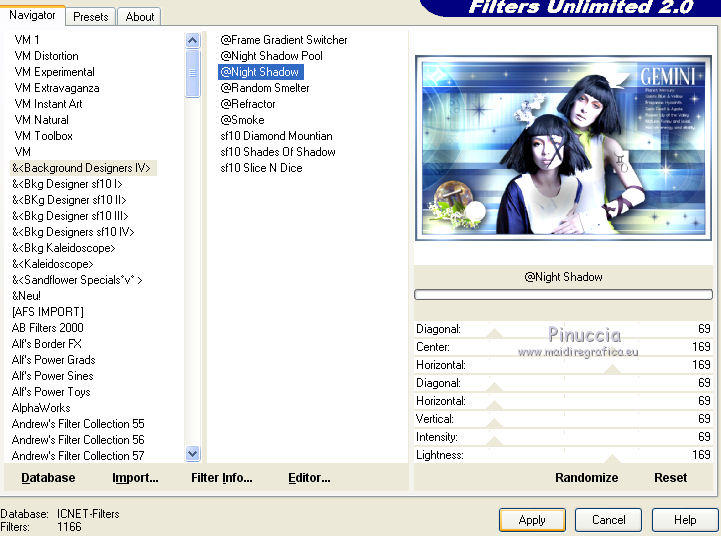The image size is (721, 536).
Task: Click the Horizontal slider set to 69
Action: pos(563,401)
